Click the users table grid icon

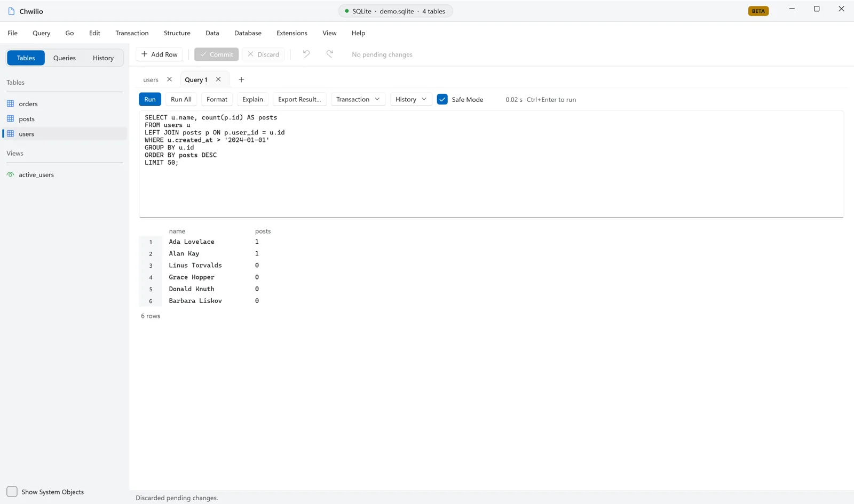click(10, 133)
